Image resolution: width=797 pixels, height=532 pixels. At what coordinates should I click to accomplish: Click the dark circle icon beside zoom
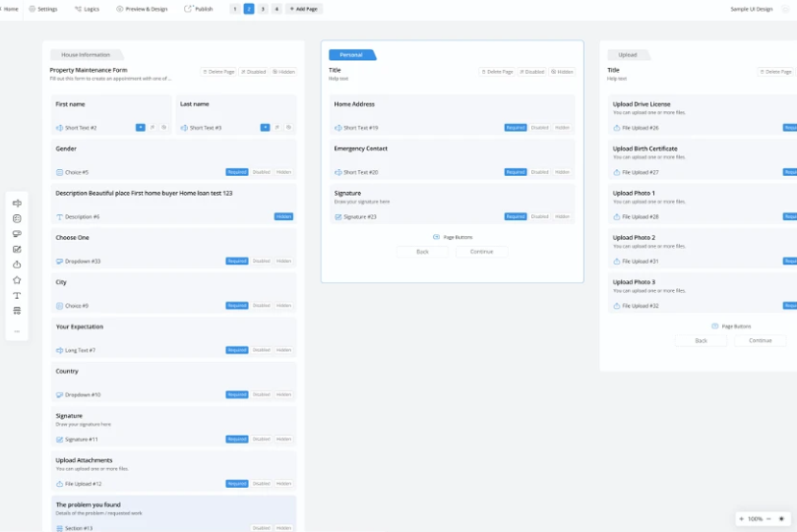click(782, 519)
